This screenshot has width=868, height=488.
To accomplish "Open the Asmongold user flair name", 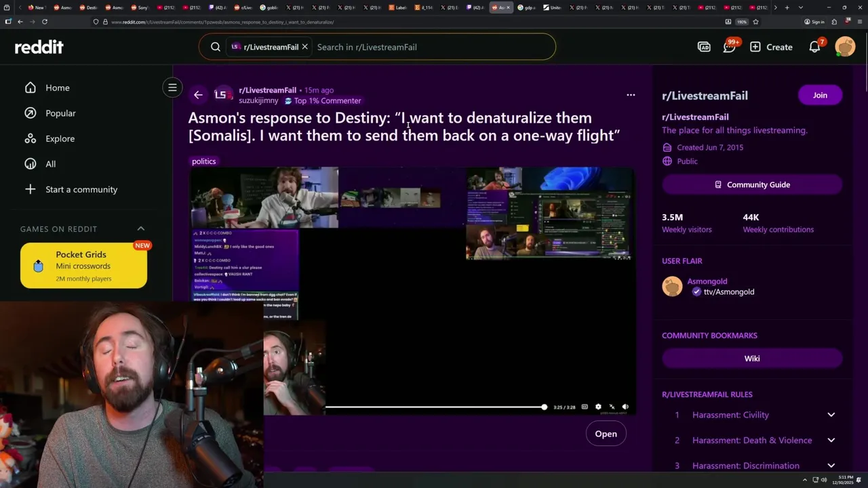I will pos(707,281).
